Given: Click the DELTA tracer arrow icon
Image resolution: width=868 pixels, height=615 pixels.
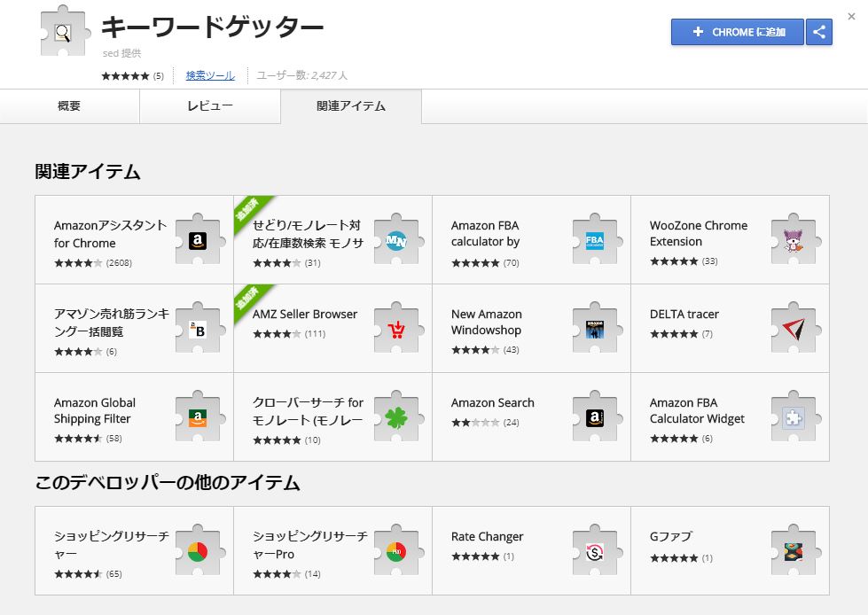Looking at the screenshot, I should click(796, 327).
